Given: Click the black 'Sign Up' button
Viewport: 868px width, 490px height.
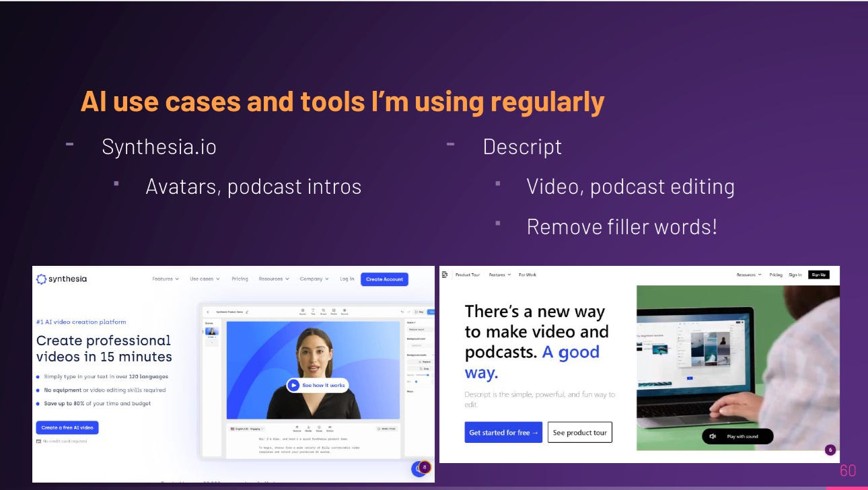Looking at the screenshot, I should click(x=818, y=275).
